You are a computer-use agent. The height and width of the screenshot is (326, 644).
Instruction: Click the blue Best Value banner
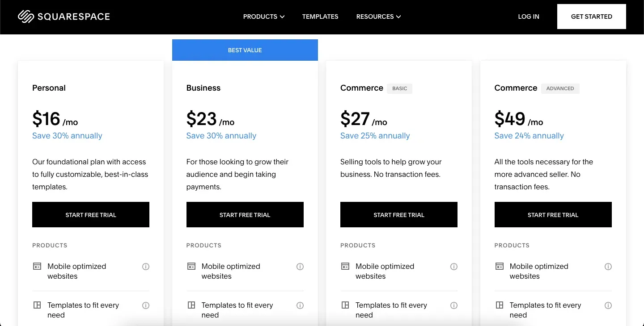pyautogui.click(x=245, y=50)
